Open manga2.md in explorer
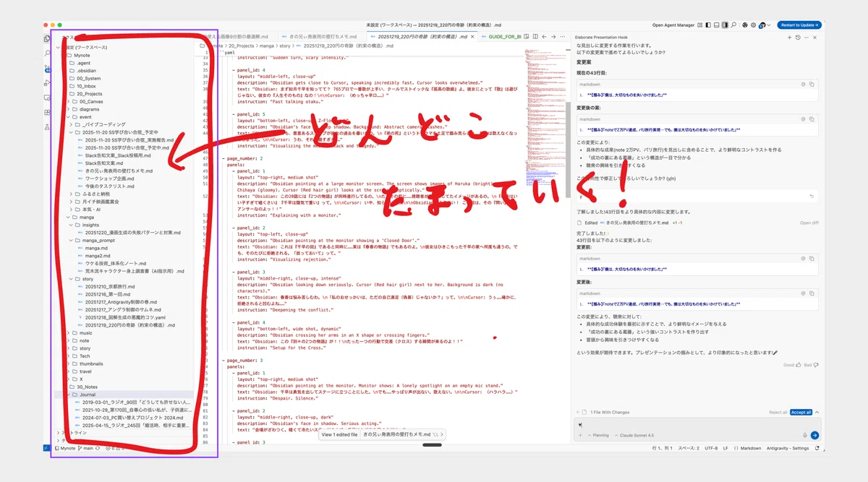Screen dimensions: 868x482 coord(98,256)
